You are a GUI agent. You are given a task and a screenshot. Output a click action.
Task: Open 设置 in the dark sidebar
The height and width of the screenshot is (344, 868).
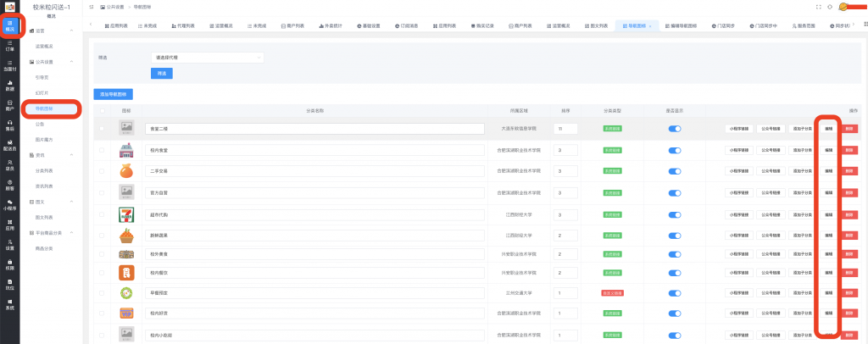pyautogui.click(x=9, y=244)
